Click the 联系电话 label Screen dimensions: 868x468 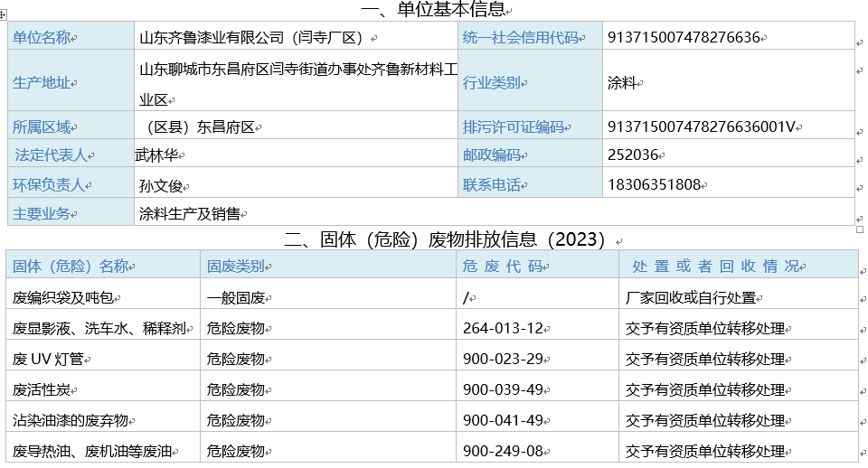click(491, 185)
